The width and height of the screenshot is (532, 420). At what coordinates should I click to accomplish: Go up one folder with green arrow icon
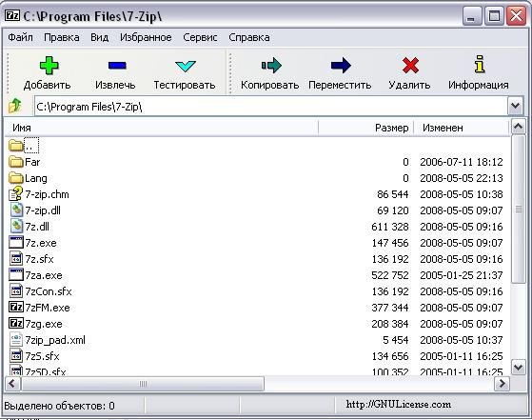point(15,106)
